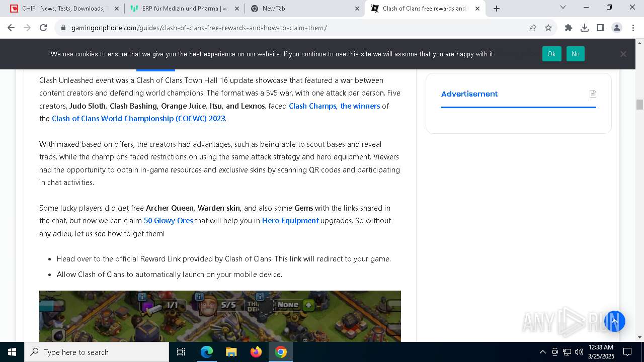Go forward with the browser forward arrow
Image resolution: width=644 pixels, height=362 pixels.
click(27, 28)
